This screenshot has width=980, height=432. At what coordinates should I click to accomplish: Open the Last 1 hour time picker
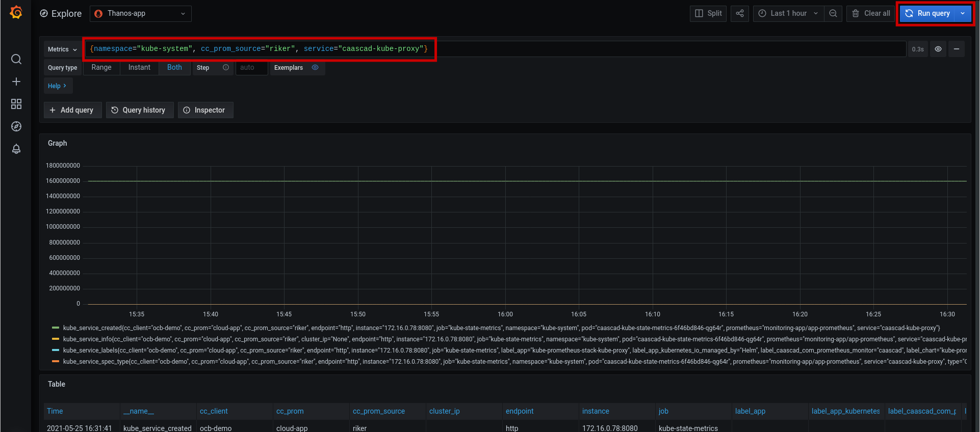[788, 13]
